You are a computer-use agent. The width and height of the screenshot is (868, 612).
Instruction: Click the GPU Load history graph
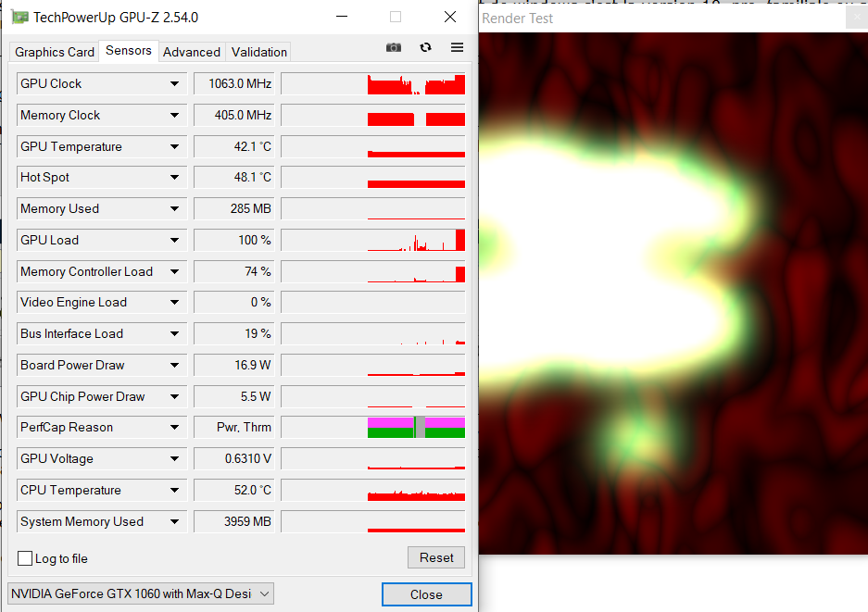tap(373, 240)
